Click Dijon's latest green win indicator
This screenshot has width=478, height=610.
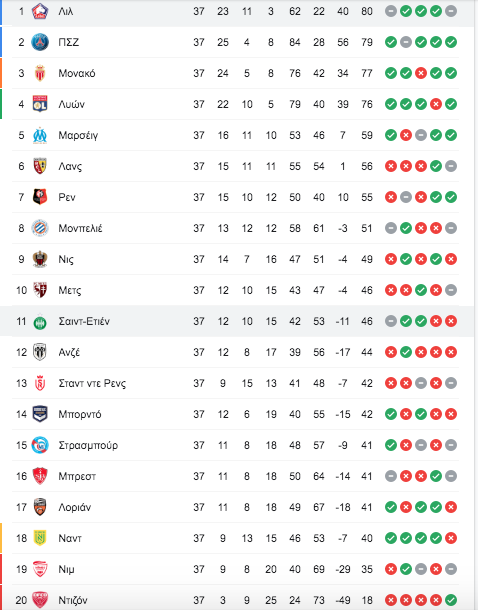451,600
